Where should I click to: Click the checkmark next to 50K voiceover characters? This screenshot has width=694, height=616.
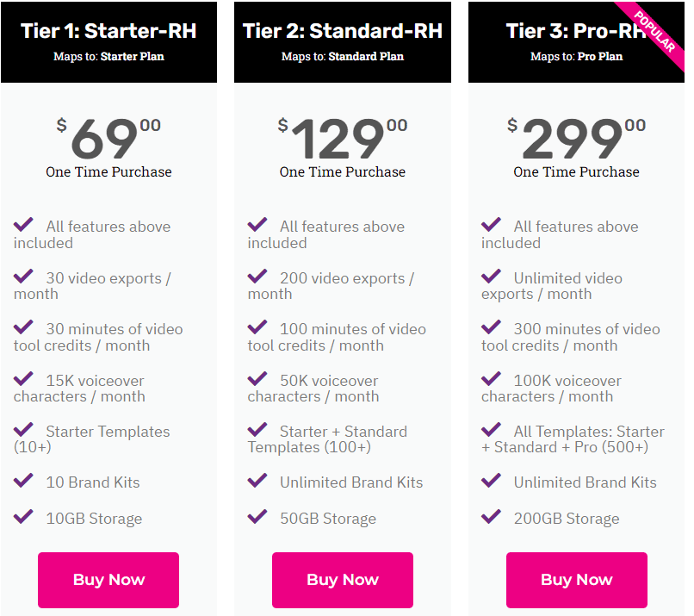pyautogui.click(x=257, y=378)
